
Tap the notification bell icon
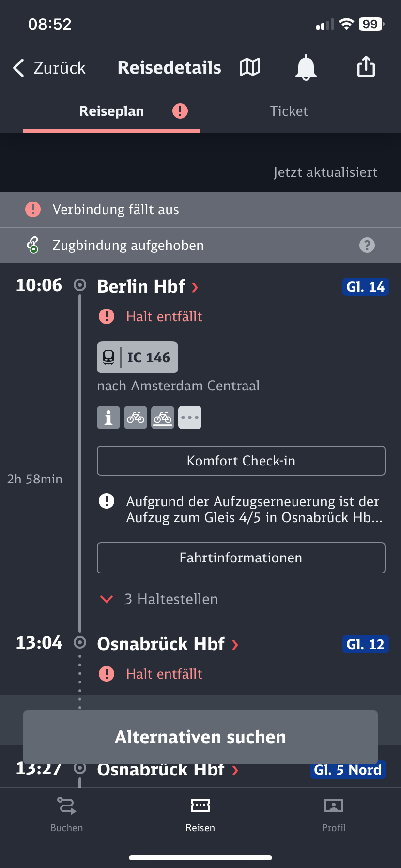(306, 67)
